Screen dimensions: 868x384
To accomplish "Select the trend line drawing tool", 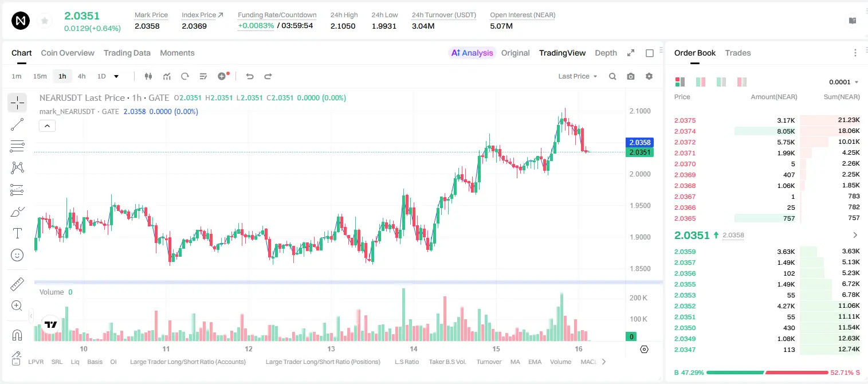I will 17,124.
